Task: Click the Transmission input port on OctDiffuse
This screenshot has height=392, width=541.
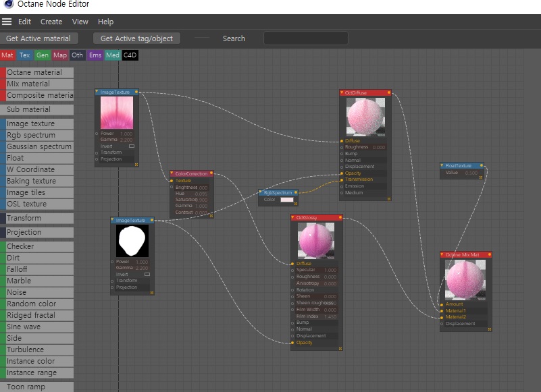Action: click(x=342, y=179)
